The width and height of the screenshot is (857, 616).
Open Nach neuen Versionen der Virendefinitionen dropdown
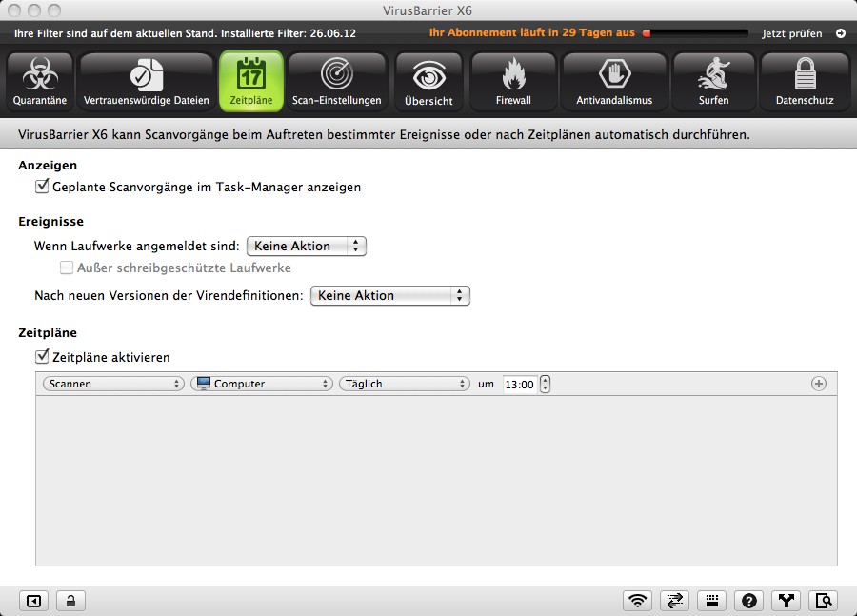389,296
